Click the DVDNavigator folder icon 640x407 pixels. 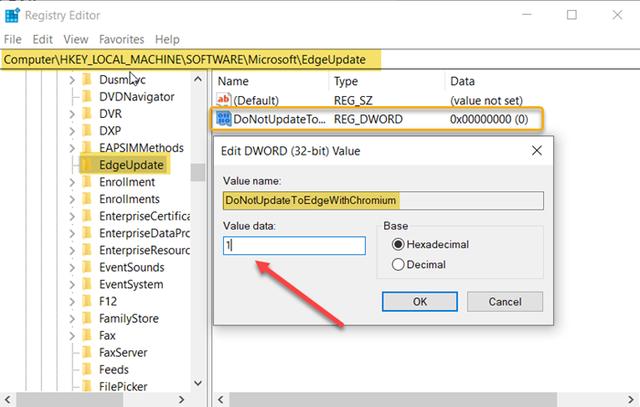click(x=88, y=96)
